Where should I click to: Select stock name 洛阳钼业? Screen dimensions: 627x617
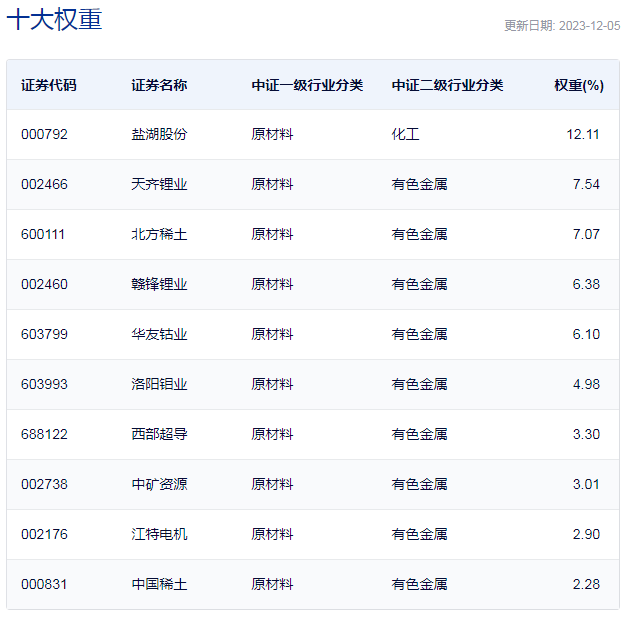159,384
